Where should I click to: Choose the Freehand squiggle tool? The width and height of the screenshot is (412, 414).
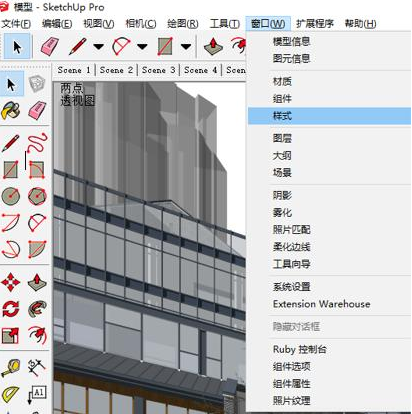pyautogui.click(x=37, y=143)
